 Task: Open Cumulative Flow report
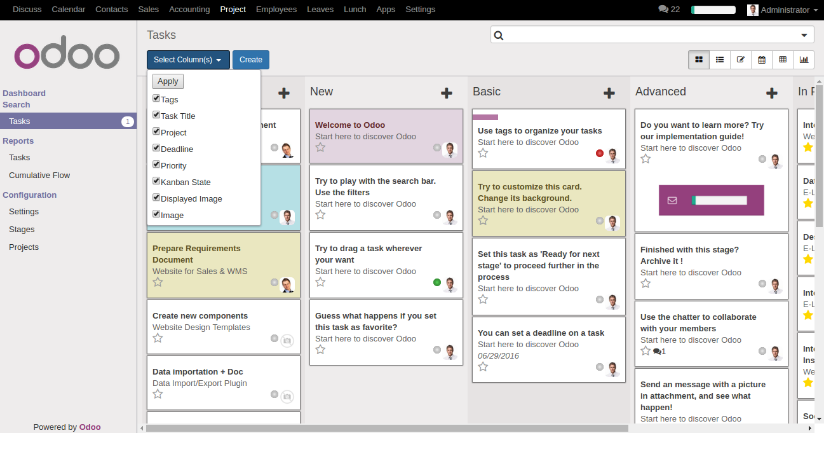pos(39,175)
